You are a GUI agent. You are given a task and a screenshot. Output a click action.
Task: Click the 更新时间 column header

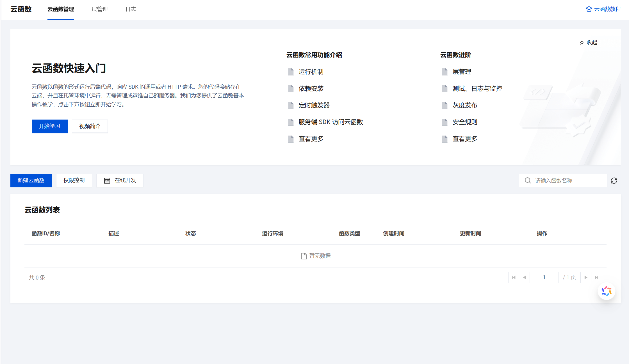[471, 233]
